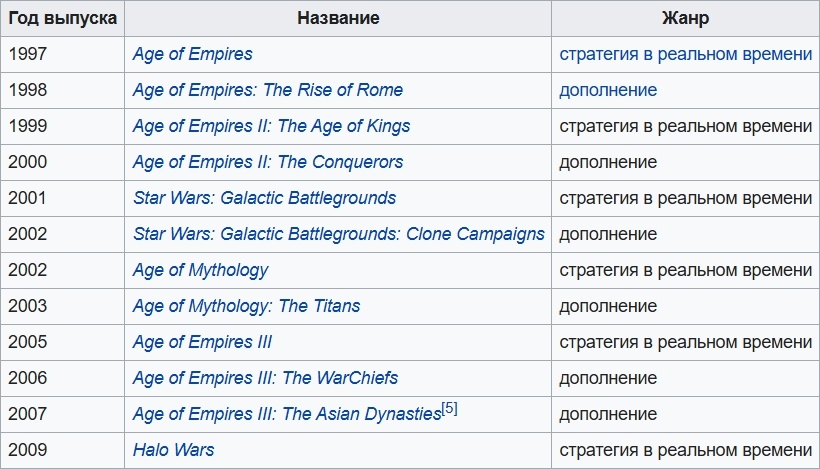Open the Age of Empires link
This screenshot has width=820, height=469.
pyautogui.click(x=192, y=54)
